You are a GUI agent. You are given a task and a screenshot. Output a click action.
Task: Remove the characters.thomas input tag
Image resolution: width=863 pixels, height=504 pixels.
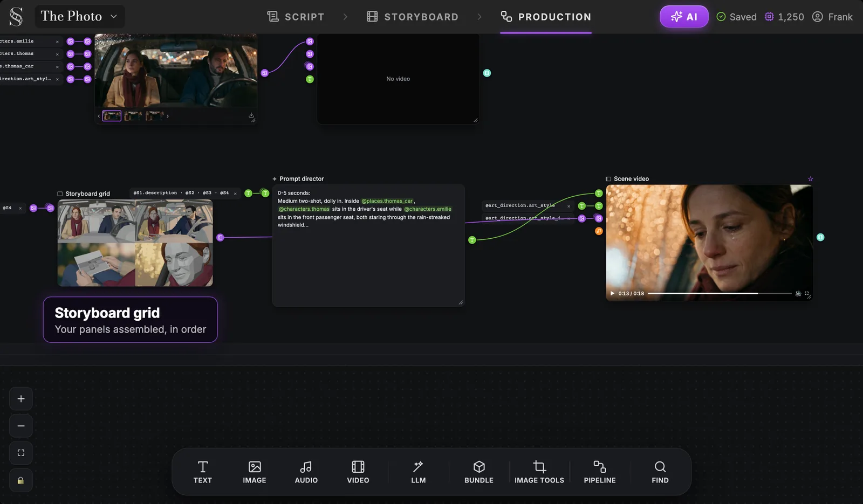[x=57, y=54]
